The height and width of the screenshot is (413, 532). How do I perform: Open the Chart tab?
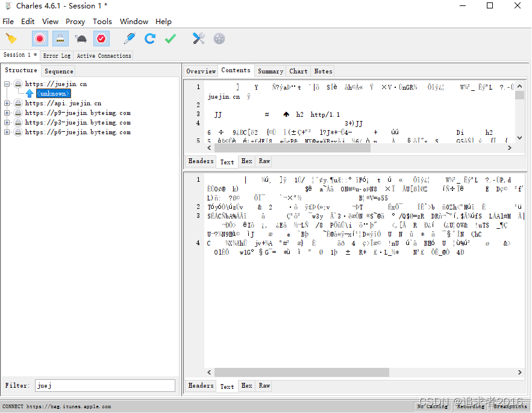[x=298, y=71]
